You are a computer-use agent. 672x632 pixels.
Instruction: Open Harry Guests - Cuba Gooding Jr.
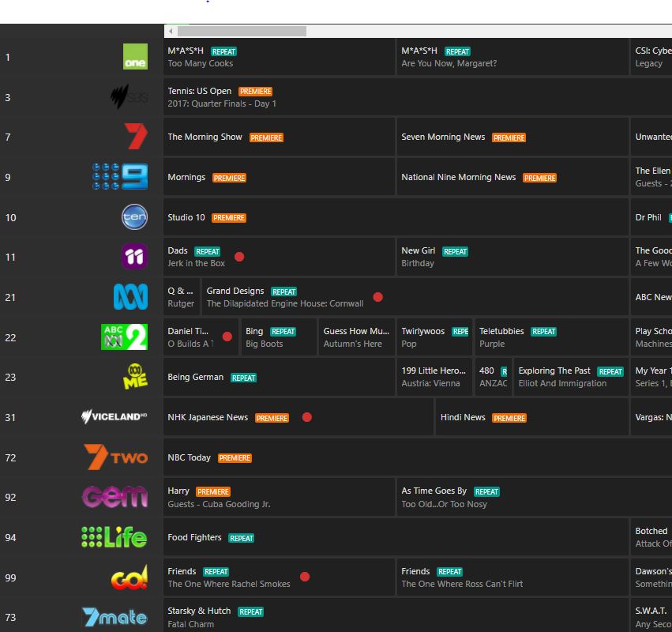(x=279, y=498)
